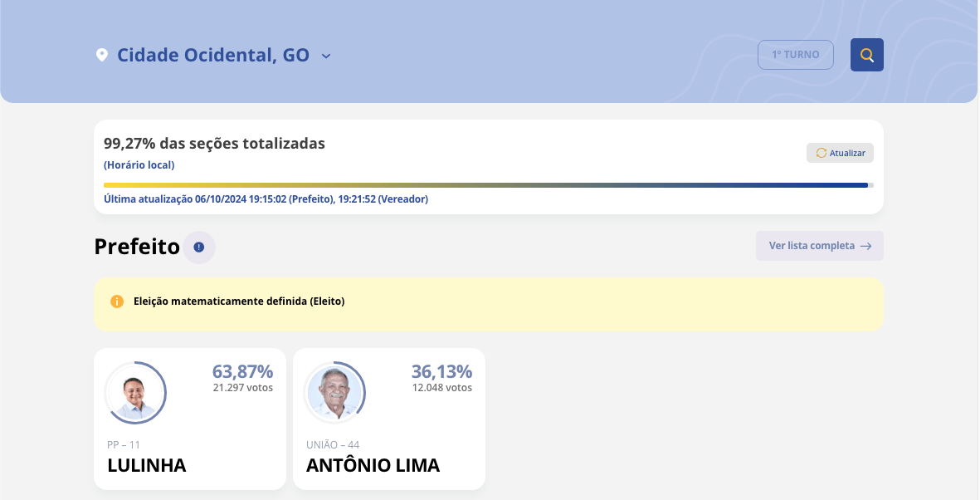Click the 63,87% vote percentage
The width and height of the screenshot is (980, 500).
[x=242, y=371]
